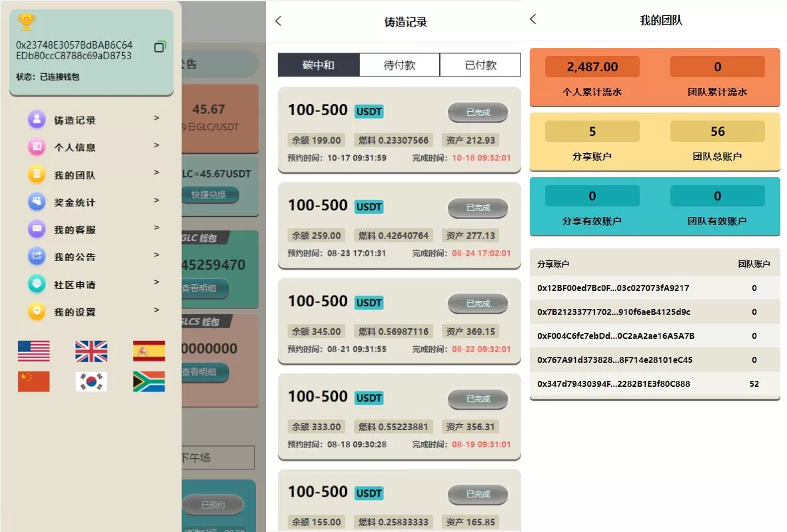Switch to the 待付款 tab
Image resolution: width=787 pixels, height=532 pixels.
click(399, 65)
